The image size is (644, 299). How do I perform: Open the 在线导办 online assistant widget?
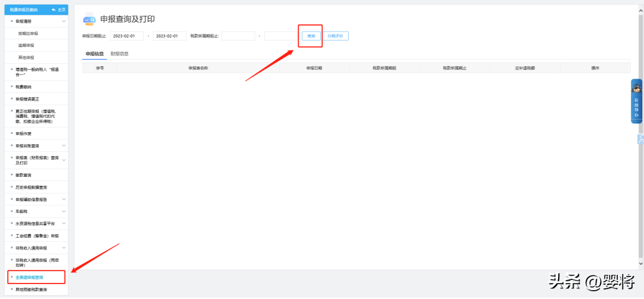(636, 101)
